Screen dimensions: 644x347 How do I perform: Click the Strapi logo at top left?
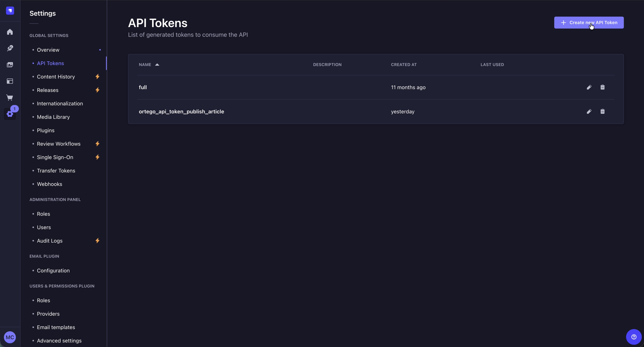point(10,11)
